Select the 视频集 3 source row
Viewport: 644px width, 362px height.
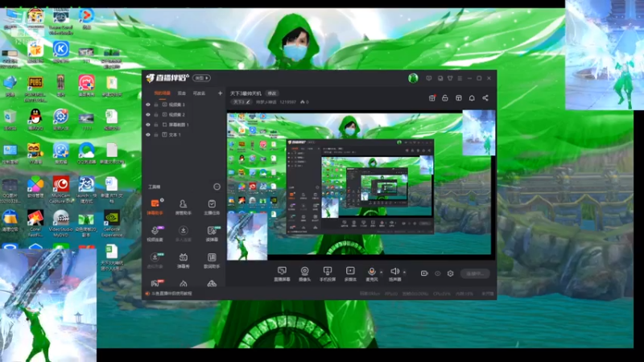pos(184,105)
